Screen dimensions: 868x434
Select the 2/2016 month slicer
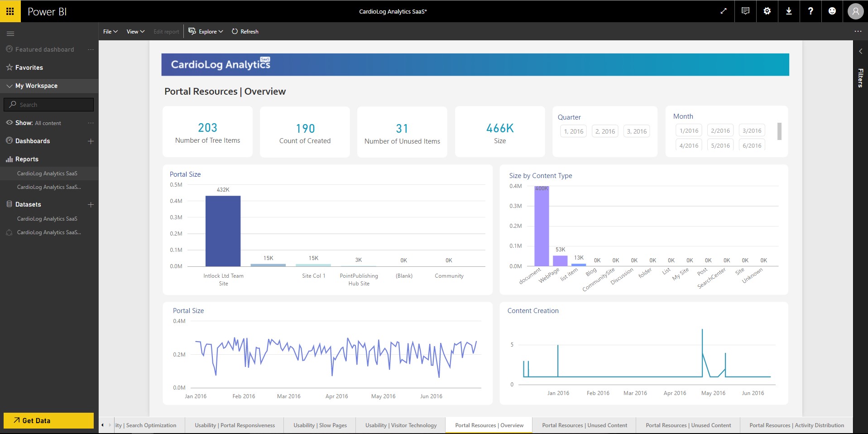pos(720,130)
